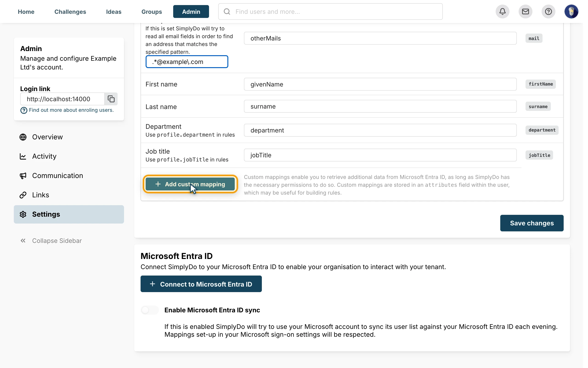The image size is (588, 368).
Task: Click the surname last name field
Action: [x=380, y=106]
